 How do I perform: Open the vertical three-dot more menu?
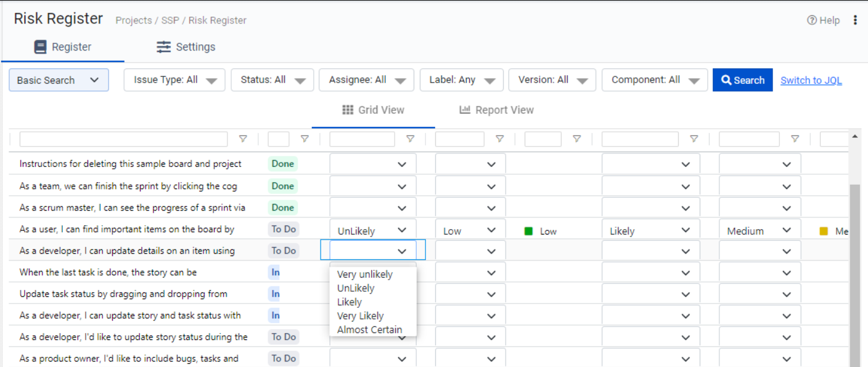(x=855, y=20)
